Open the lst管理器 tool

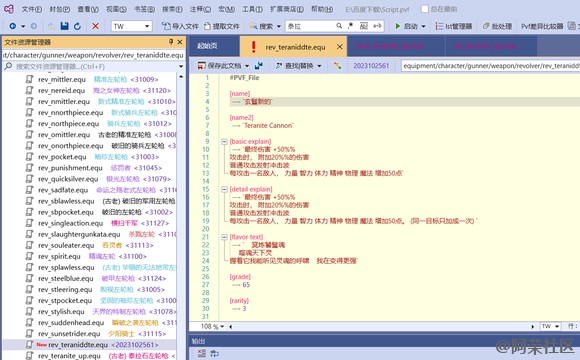coord(453,26)
